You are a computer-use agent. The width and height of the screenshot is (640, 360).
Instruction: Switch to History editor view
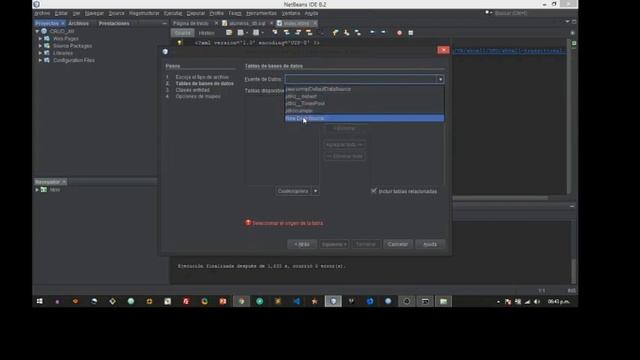click(x=206, y=33)
